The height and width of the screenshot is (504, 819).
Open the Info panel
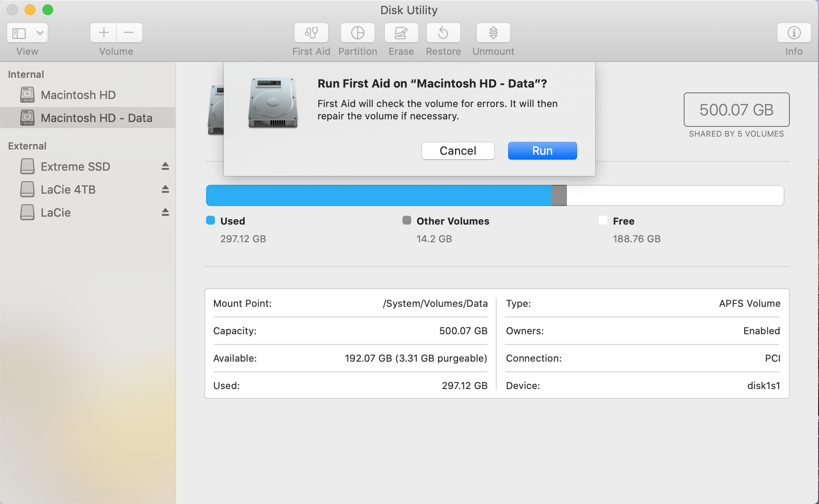794,33
